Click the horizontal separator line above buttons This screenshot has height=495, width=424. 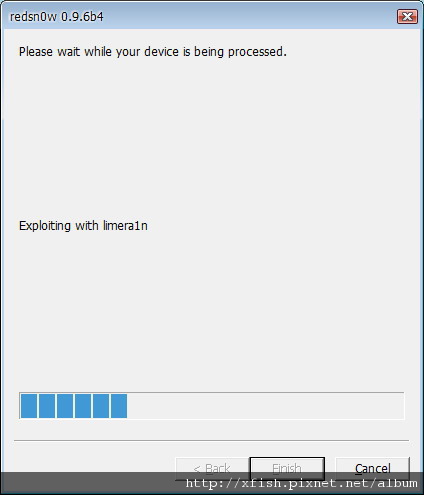tap(211, 440)
